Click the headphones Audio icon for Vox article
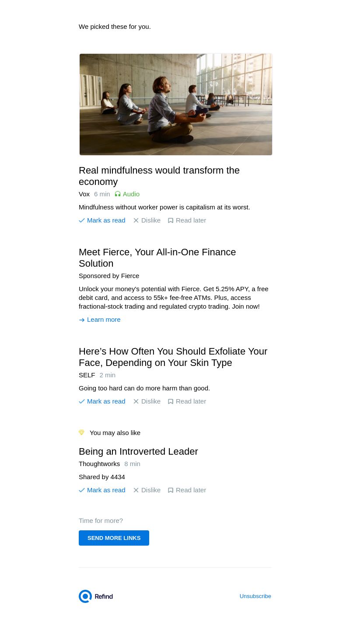 coord(118,194)
